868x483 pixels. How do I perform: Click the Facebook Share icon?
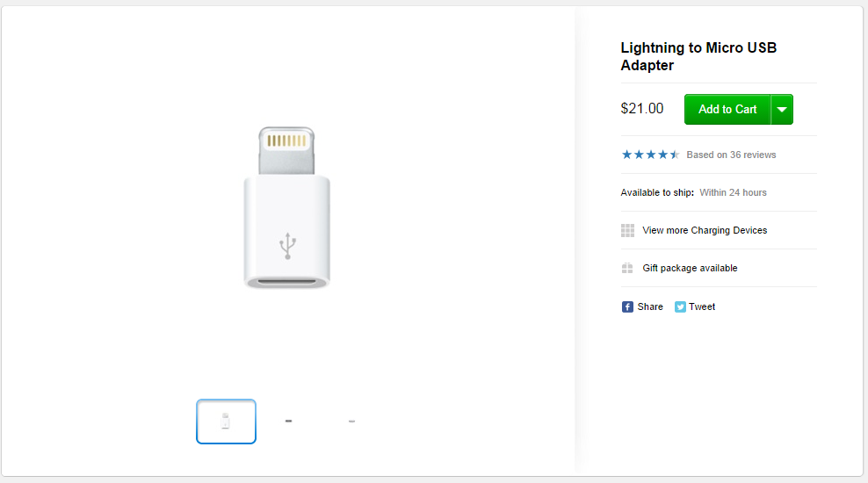coord(627,307)
